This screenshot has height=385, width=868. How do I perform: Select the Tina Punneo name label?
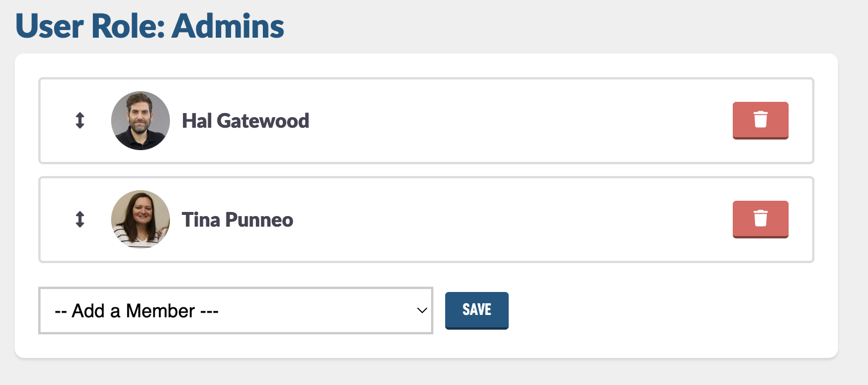pos(238,220)
